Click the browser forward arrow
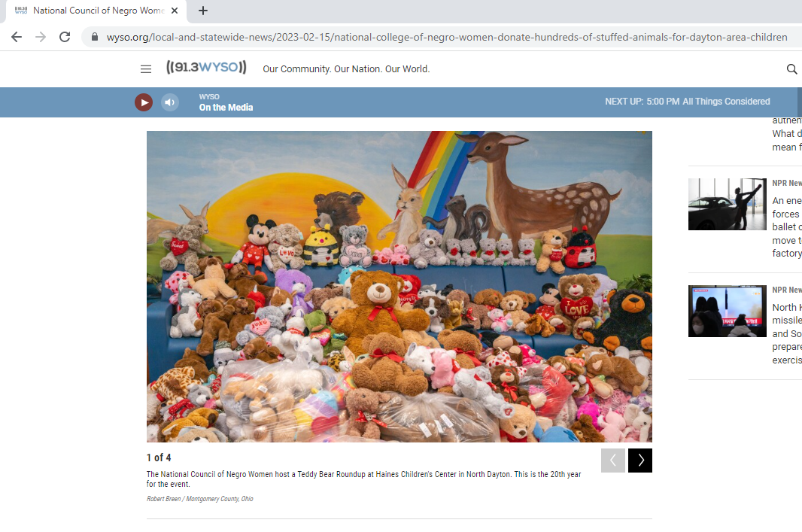Screen dimensions: 802x532 click(41, 37)
